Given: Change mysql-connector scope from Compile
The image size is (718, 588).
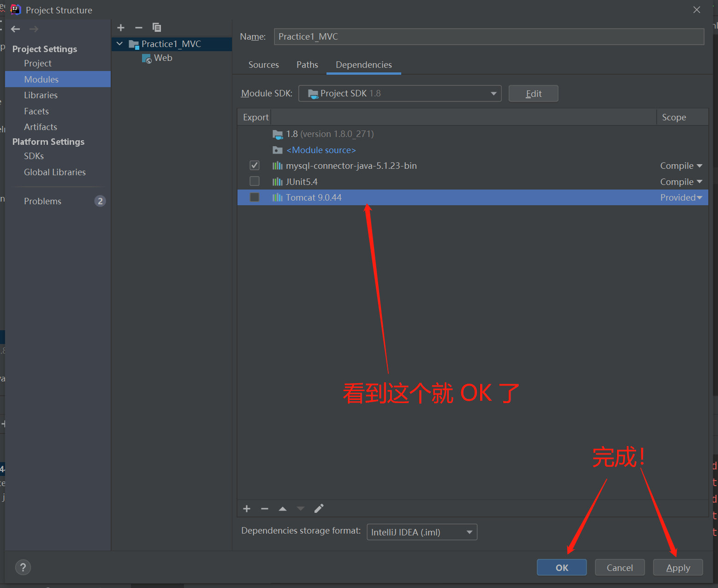Looking at the screenshot, I should (681, 166).
